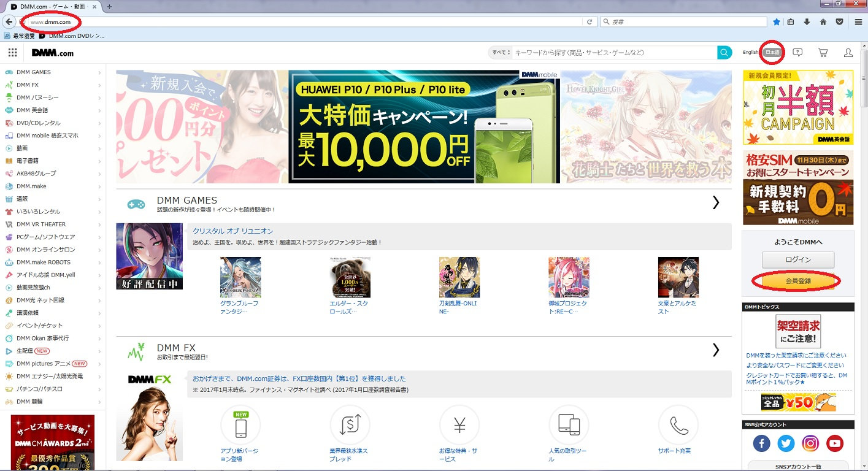Reload the page with the refresh icon
Image resolution: width=868 pixels, height=471 pixels.
tap(590, 21)
